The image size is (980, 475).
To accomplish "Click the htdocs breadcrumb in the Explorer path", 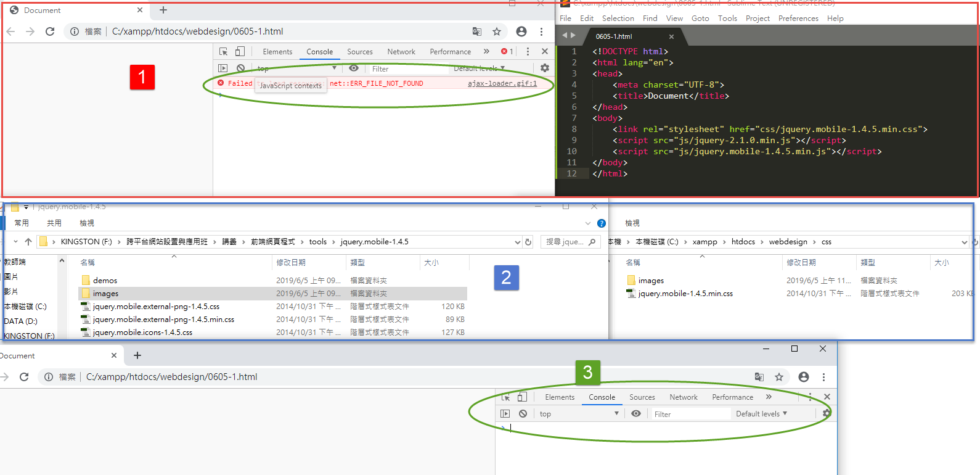I will point(743,242).
